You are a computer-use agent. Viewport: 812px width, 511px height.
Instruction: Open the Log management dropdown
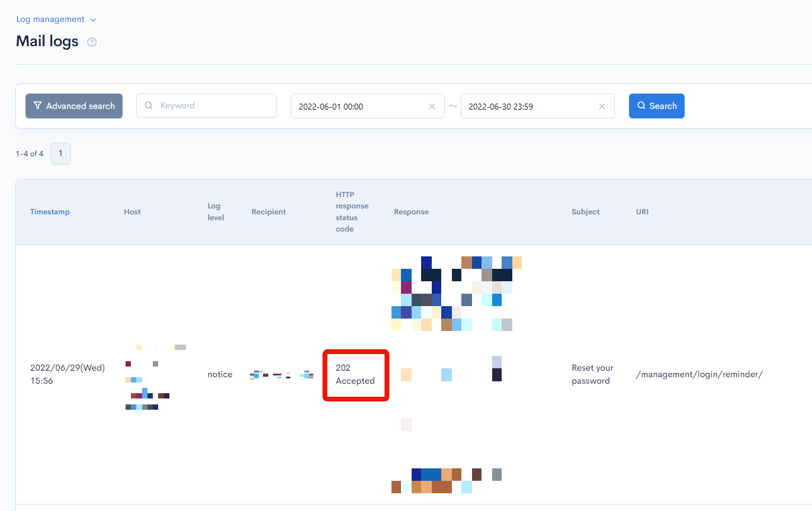50,19
